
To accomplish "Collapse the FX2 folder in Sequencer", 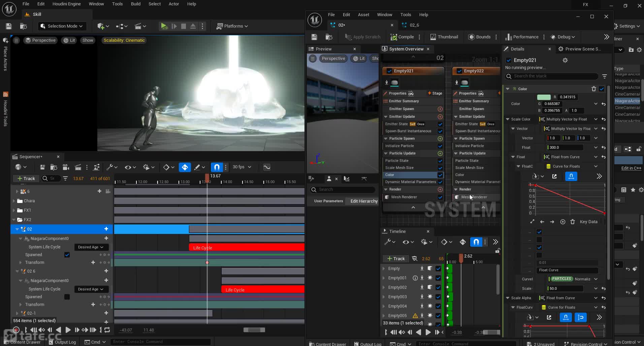I will click(x=14, y=220).
